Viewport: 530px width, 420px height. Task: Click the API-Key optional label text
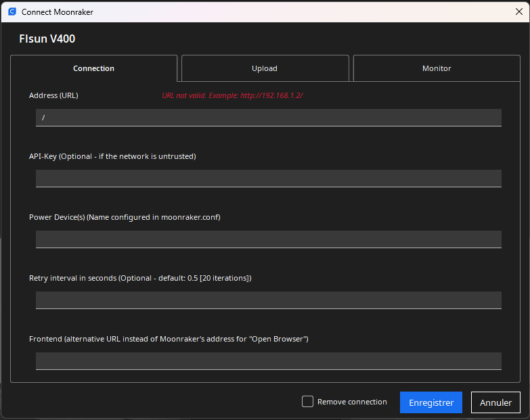click(x=112, y=156)
